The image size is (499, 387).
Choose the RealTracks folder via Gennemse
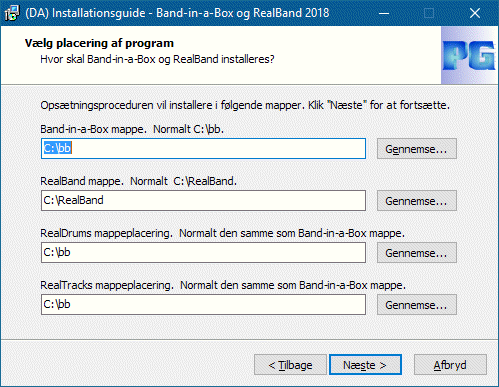pyautogui.click(x=417, y=305)
